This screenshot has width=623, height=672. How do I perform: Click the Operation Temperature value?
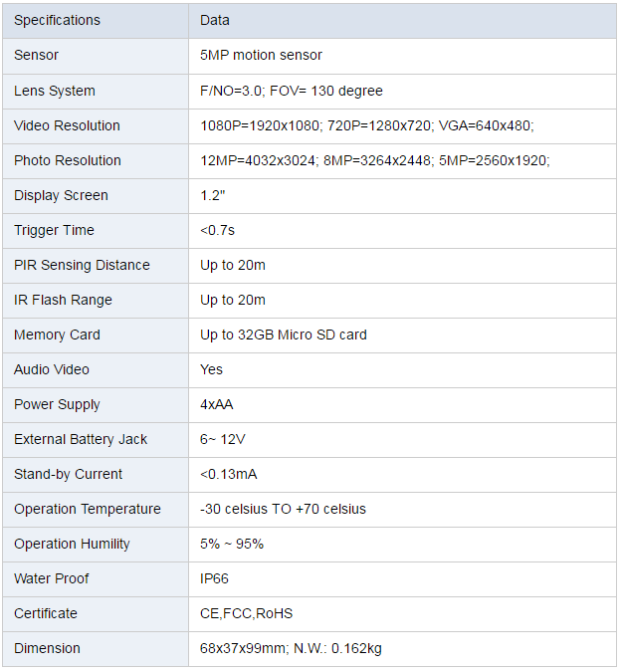coord(283,509)
